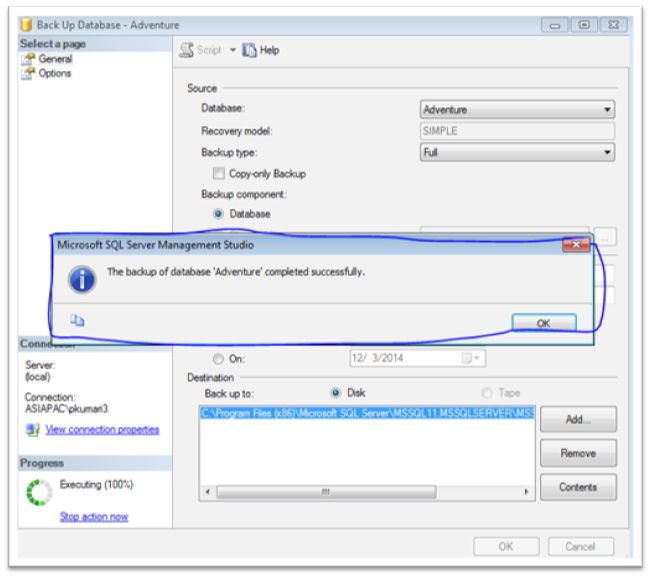Minimize the Back Up Database window

tap(555, 25)
